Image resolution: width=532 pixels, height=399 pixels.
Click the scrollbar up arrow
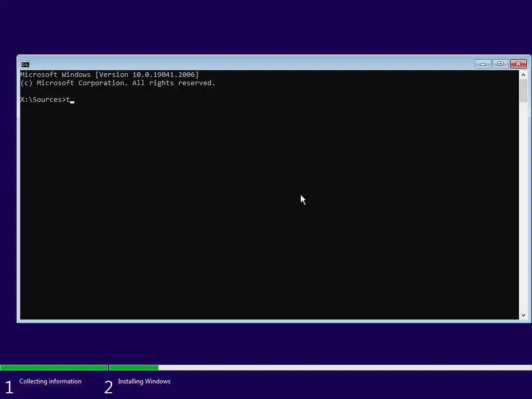pyautogui.click(x=523, y=75)
